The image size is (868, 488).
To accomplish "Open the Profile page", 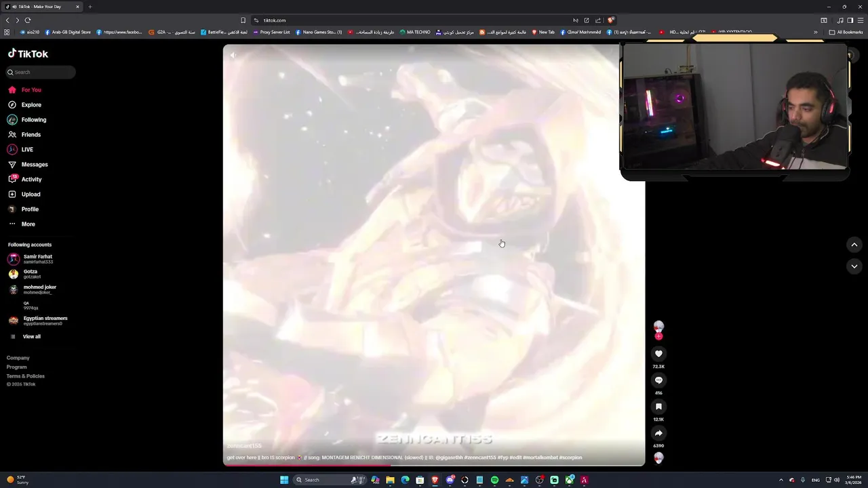I will pos(24,209).
